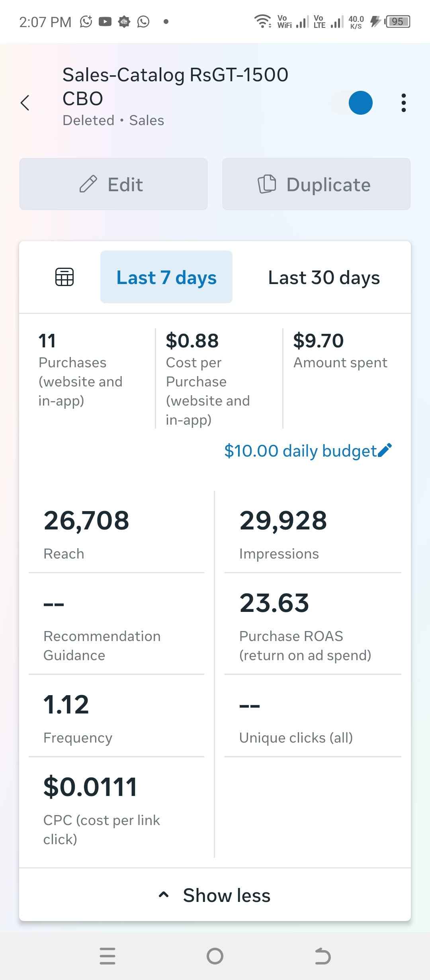
Task: Tap the caret next to Show less
Action: 164,895
